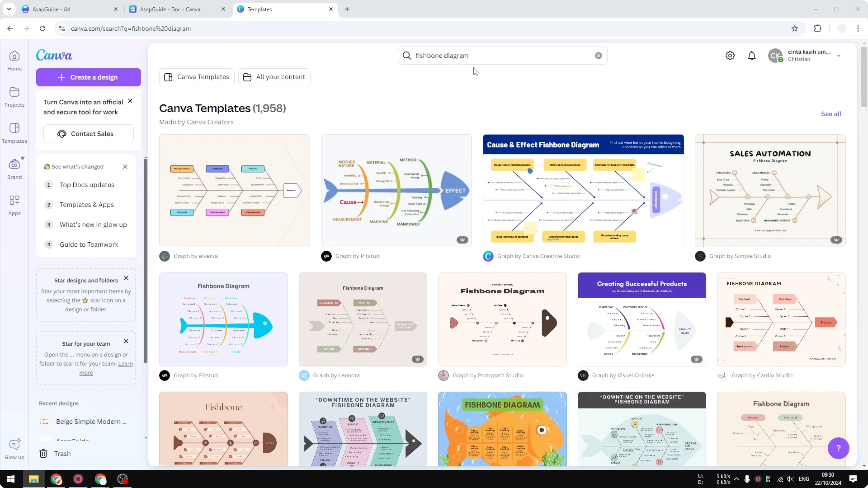Select the Projects icon in sidebar

pos(14,97)
